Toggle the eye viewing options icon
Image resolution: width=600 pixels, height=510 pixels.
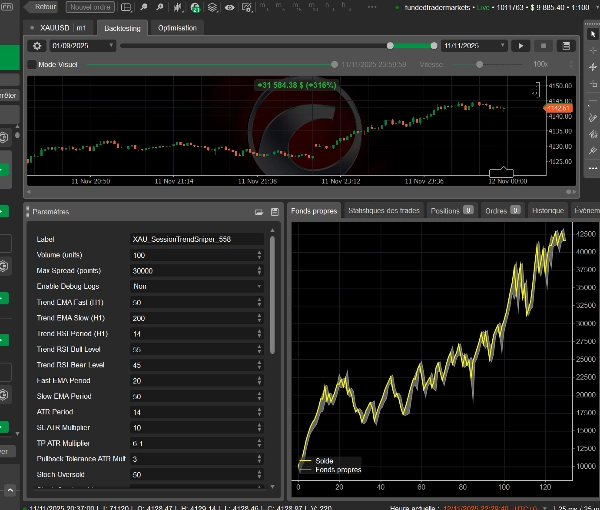[230, 7]
